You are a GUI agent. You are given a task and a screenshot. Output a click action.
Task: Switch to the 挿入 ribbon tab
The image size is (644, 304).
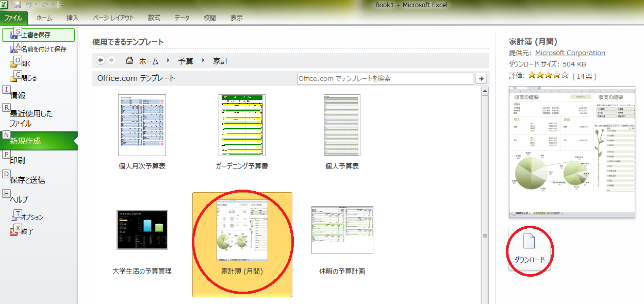coord(73,18)
